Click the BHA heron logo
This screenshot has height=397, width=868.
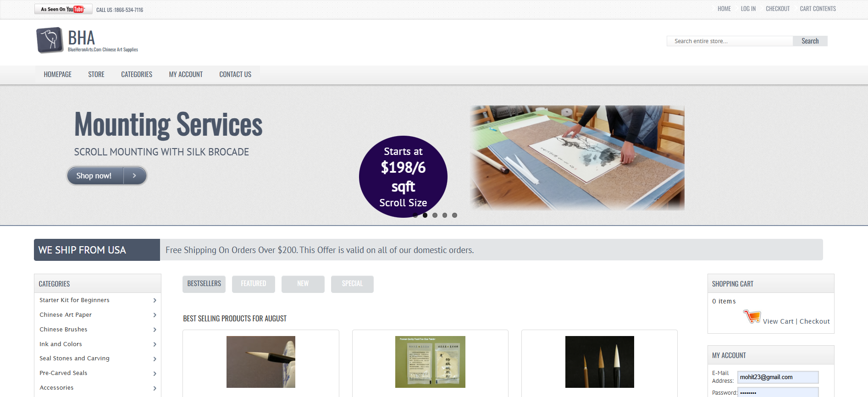click(x=50, y=40)
